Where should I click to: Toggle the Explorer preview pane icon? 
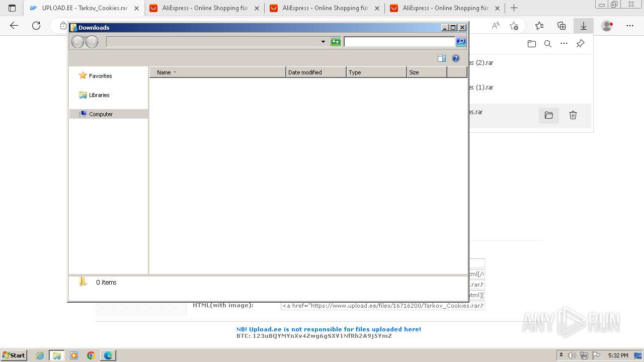[x=442, y=58]
